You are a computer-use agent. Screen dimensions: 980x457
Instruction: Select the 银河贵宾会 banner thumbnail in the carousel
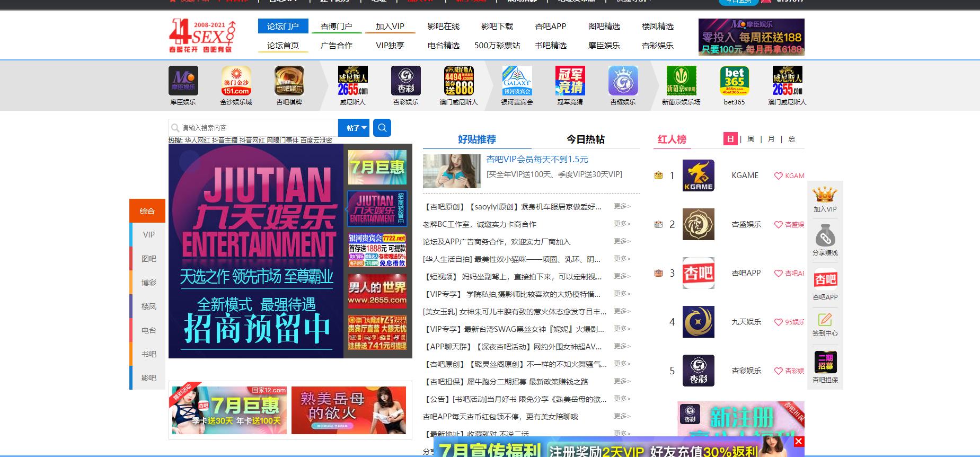point(377,250)
